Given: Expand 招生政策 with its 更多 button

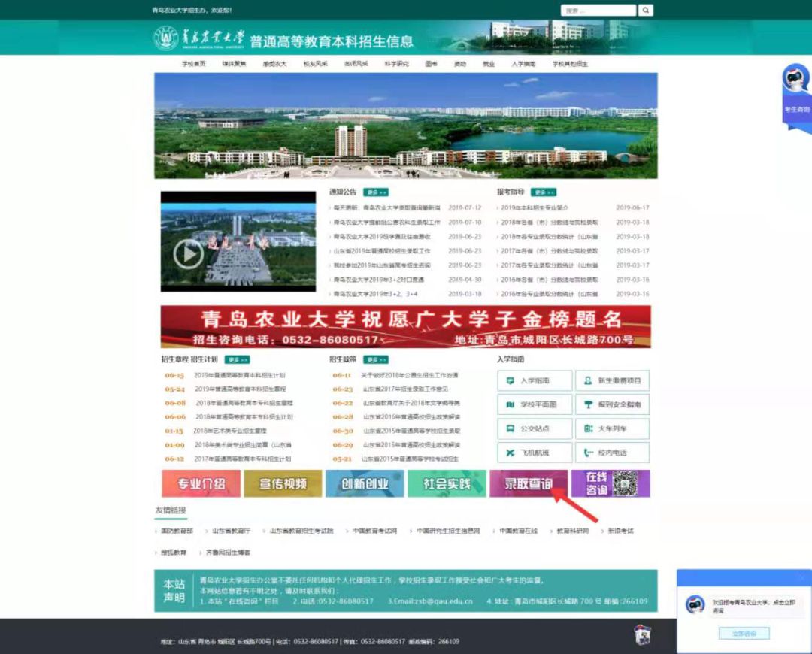Looking at the screenshot, I should pyautogui.click(x=376, y=359).
